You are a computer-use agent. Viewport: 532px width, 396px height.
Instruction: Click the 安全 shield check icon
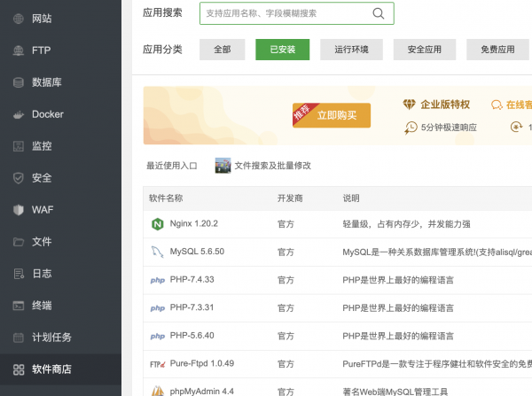point(19,178)
